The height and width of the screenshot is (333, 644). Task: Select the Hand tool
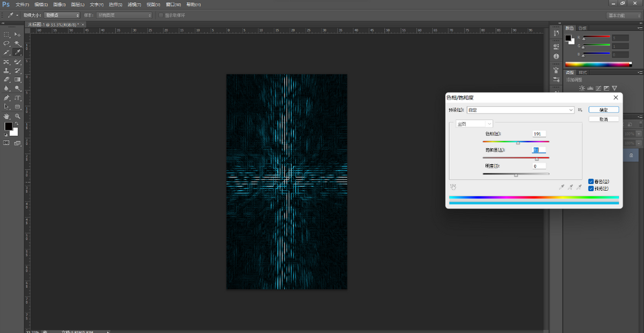[x=6, y=116]
